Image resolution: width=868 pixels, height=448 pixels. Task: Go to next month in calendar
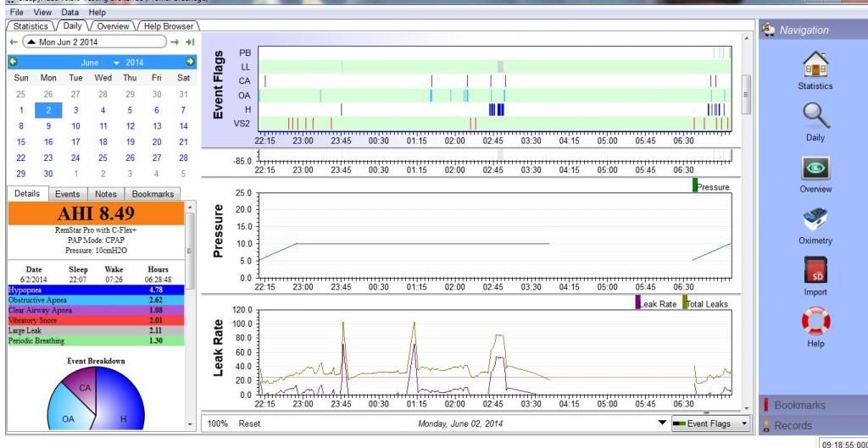(x=190, y=62)
